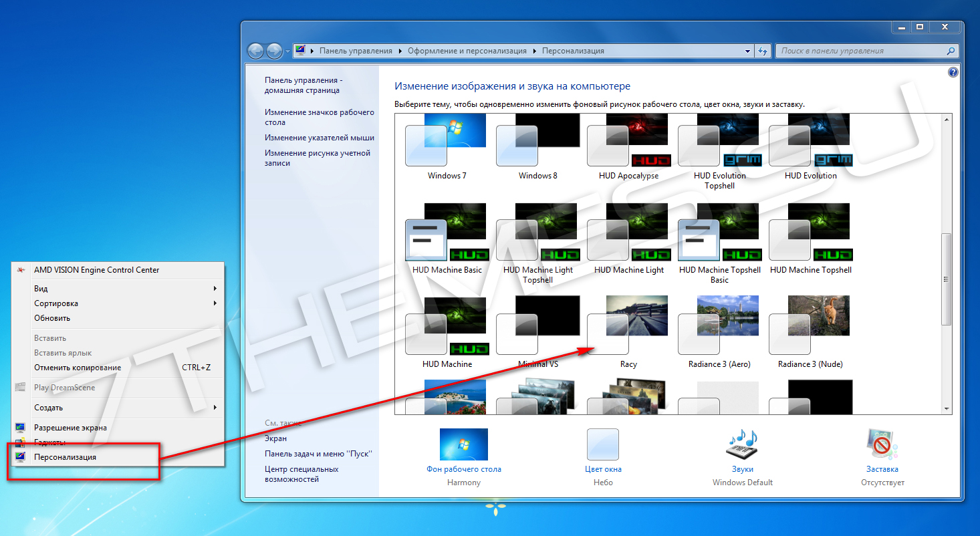This screenshot has width=980, height=536.
Task: Open Изменение рисунка учетной записи link
Action: [x=318, y=158]
